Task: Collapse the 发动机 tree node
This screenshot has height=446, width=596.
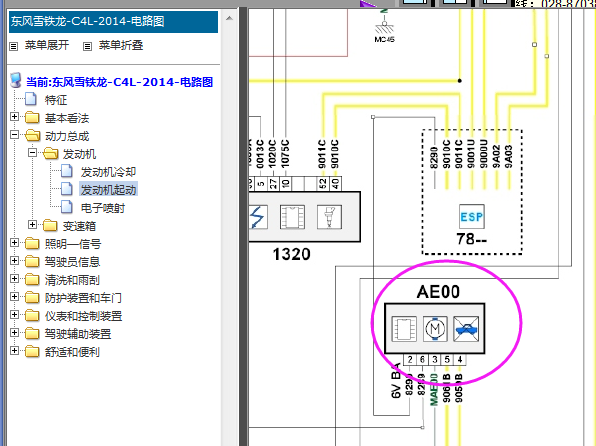Action: (x=32, y=152)
